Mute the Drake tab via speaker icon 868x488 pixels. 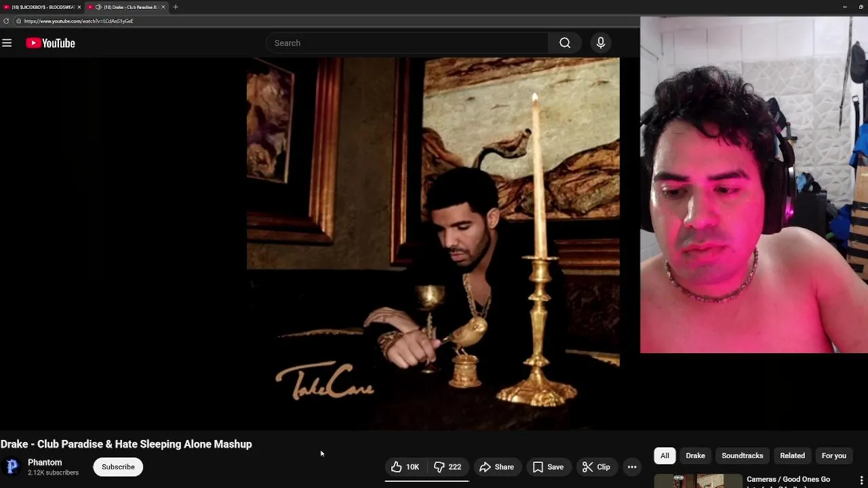pyautogui.click(x=98, y=7)
